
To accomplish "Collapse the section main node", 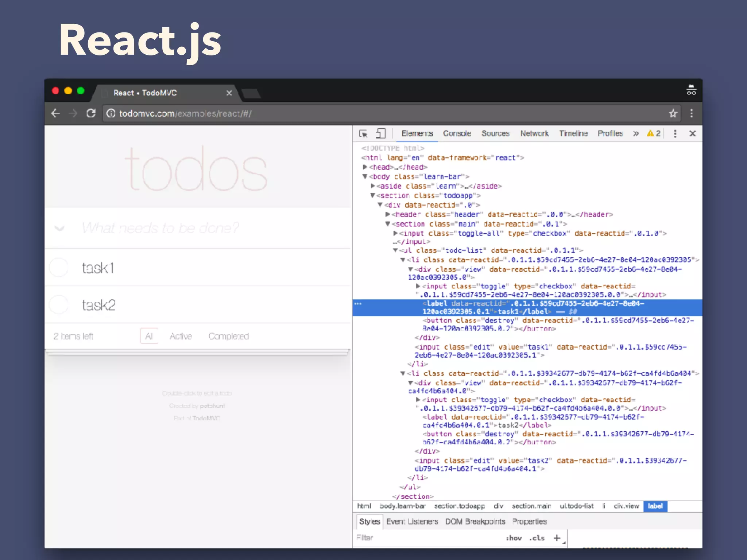I will pos(388,224).
